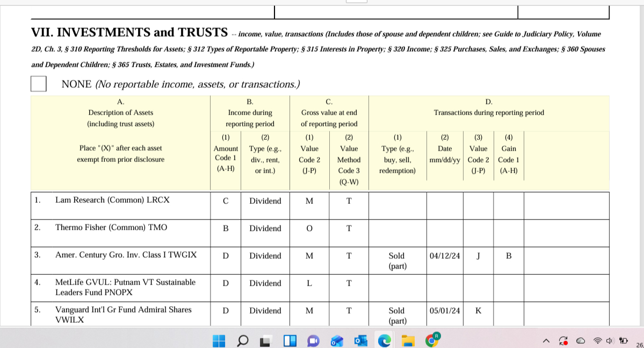644x348 pixels.
Task: Click the taskbar Search magnifier icon
Action: (x=242, y=340)
